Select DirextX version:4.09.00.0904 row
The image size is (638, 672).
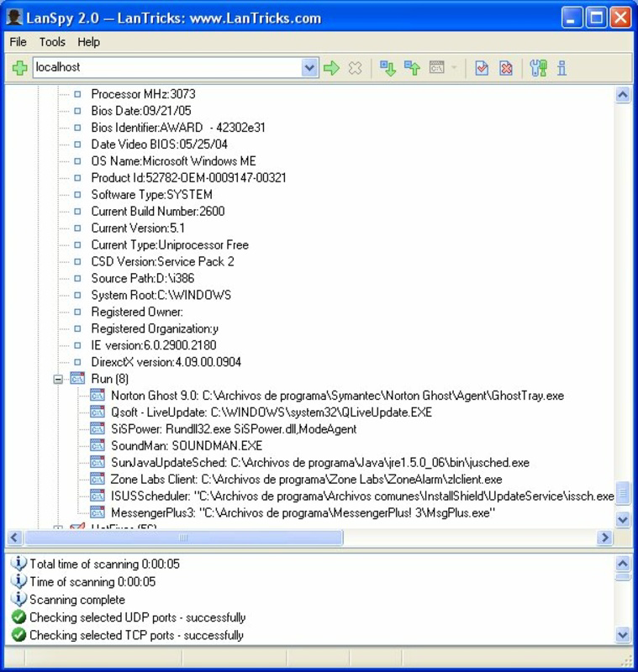166,362
